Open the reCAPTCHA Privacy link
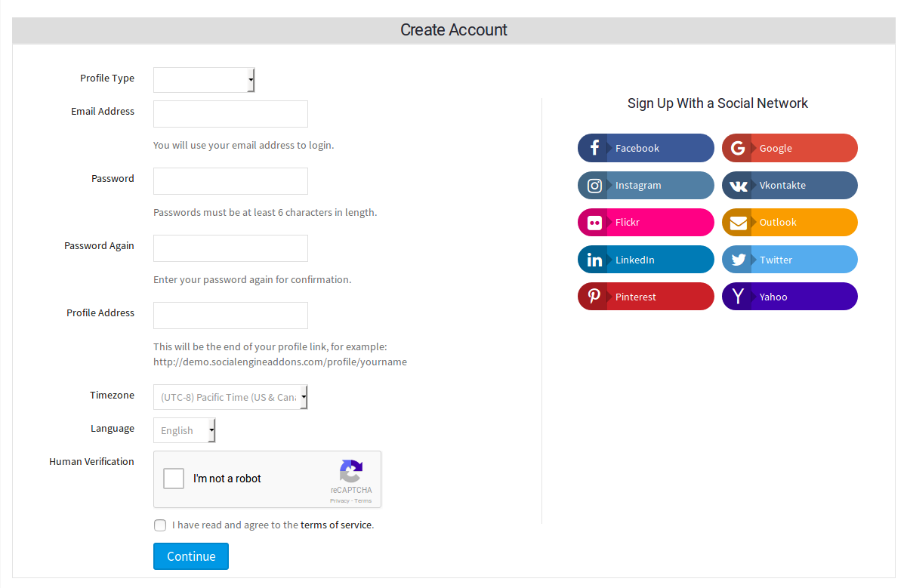 [x=339, y=500]
